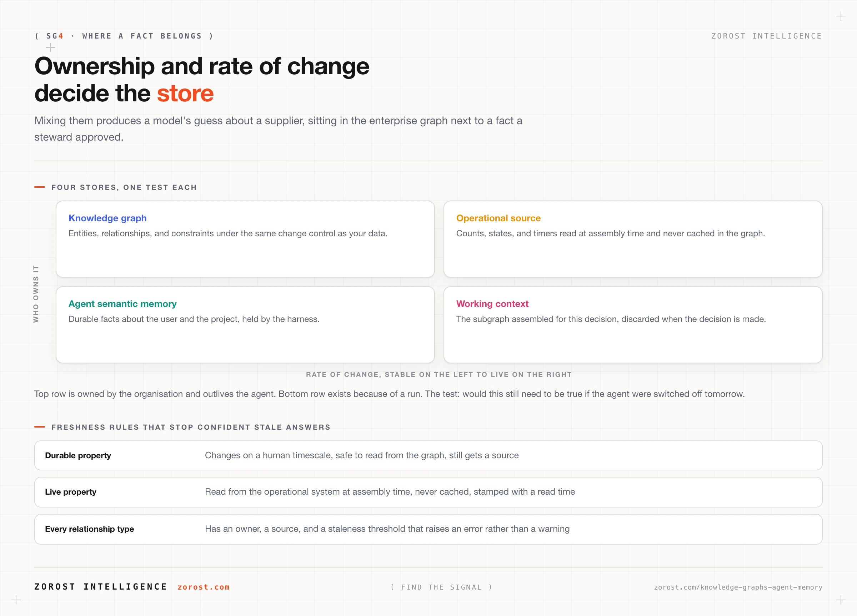Viewport: 857px width, 616px height.
Task: Click the orange dash beside Freshness Rules heading
Action: [x=40, y=427]
